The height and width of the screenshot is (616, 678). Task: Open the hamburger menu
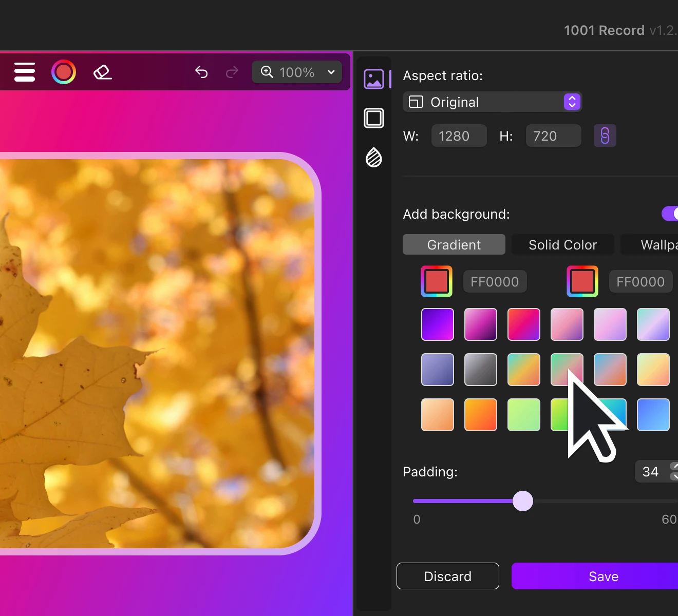pyautogui.click(x=24, y=72)
